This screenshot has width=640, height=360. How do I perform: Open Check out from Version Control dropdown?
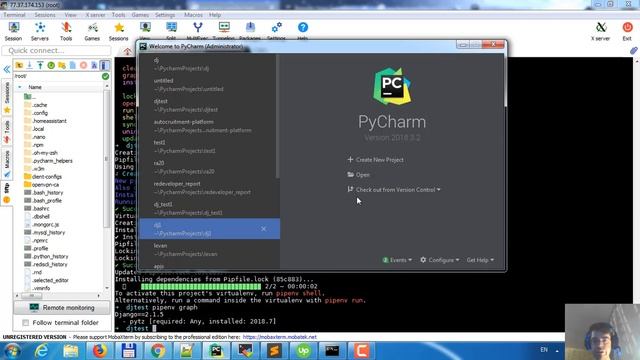pos(394,190)
